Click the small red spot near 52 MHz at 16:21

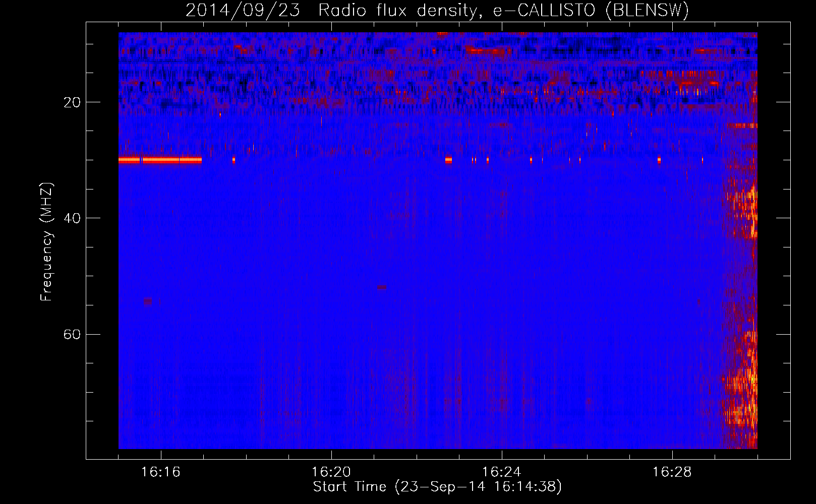pos(382,287)
